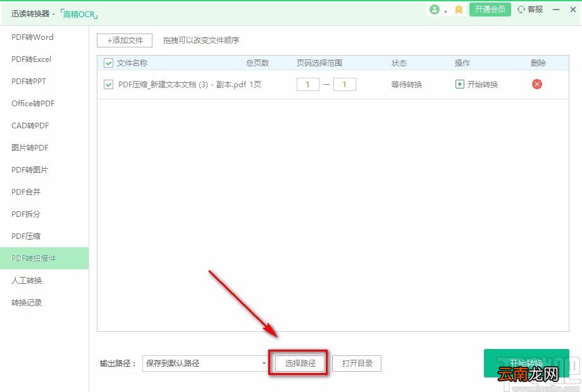Open customer service 客服
Screen dimensions: 582x392
pos(530,9)
